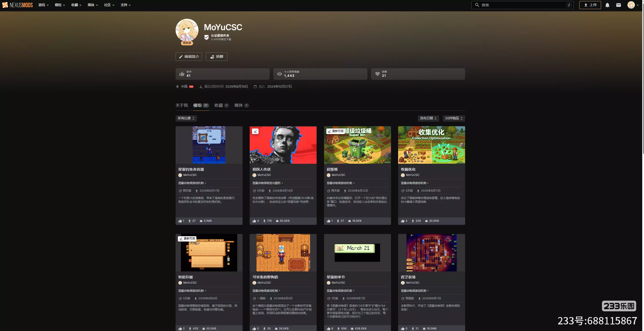Click the author avatar on 祖国人传送 card
This screenshot has height=331, width=644.
coord(254,175)
